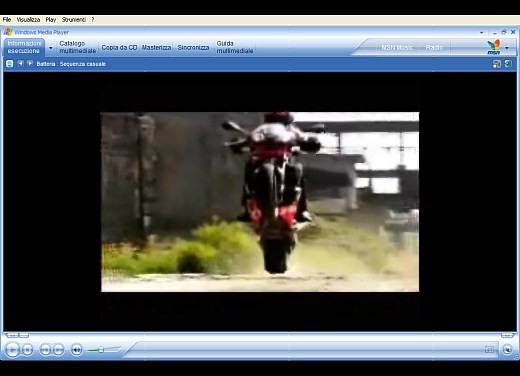Viewport: 520px width, 376px height.
Task: Click the motorcycle video frame
Action: click(260, 202)
